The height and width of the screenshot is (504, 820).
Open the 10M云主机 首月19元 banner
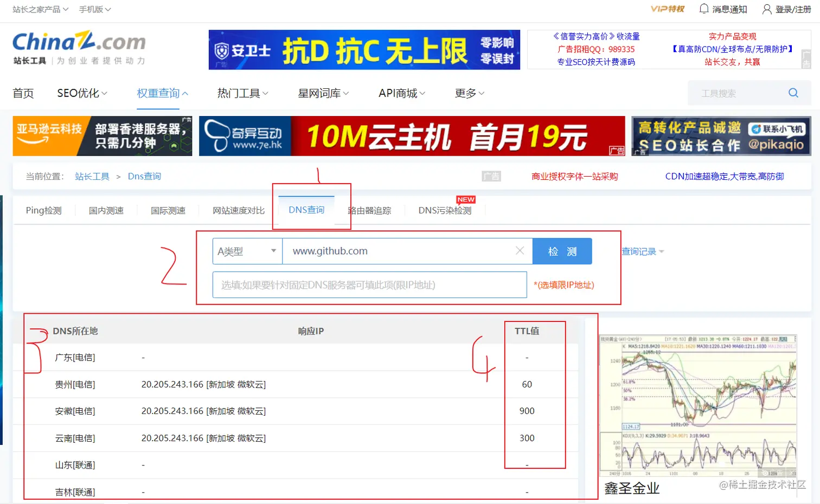tap(412, 136)
